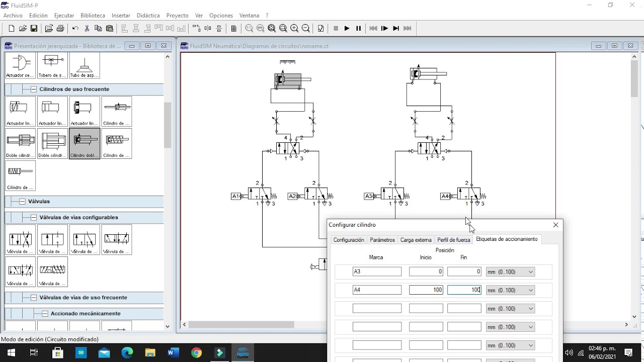Click the Open file folder icon
644x362 pixels.
(23, 29)
